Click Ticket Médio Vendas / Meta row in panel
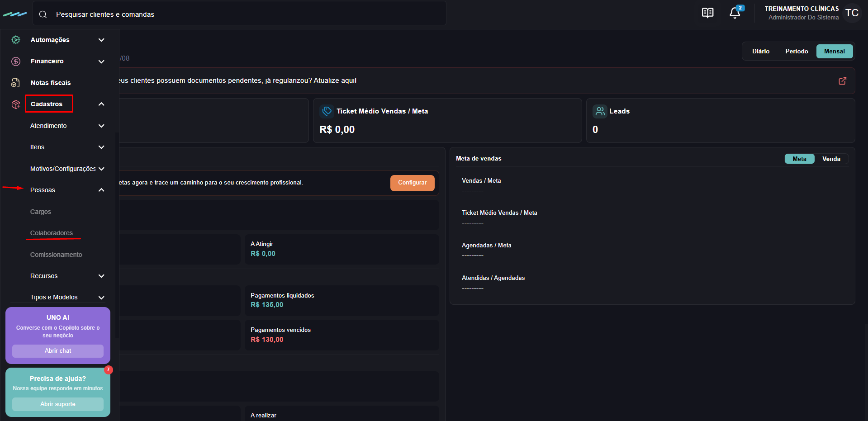 (499, 217)
